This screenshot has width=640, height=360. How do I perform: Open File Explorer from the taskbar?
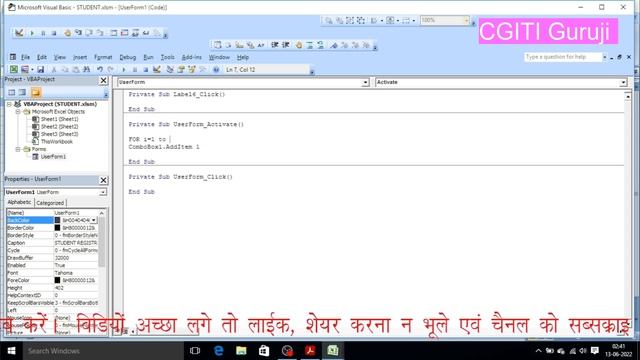pyautogui.click(x=241, y=351)
